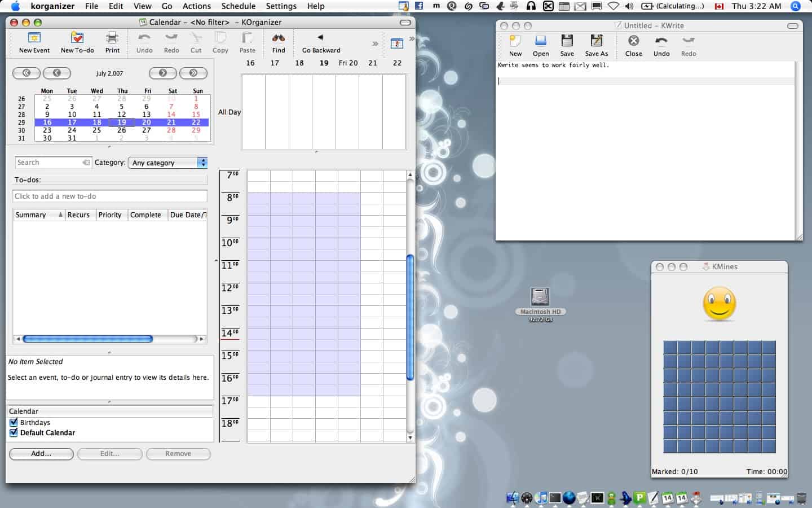
Task: Expand the toolbar overflow chevron
Action: coord(375,44)
